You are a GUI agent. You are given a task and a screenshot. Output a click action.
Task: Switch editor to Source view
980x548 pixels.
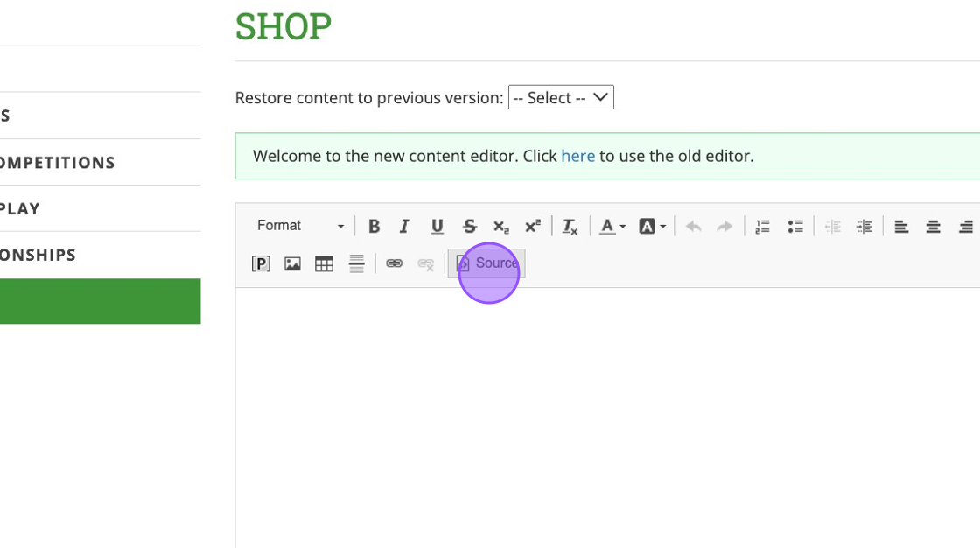coord(486,263)
